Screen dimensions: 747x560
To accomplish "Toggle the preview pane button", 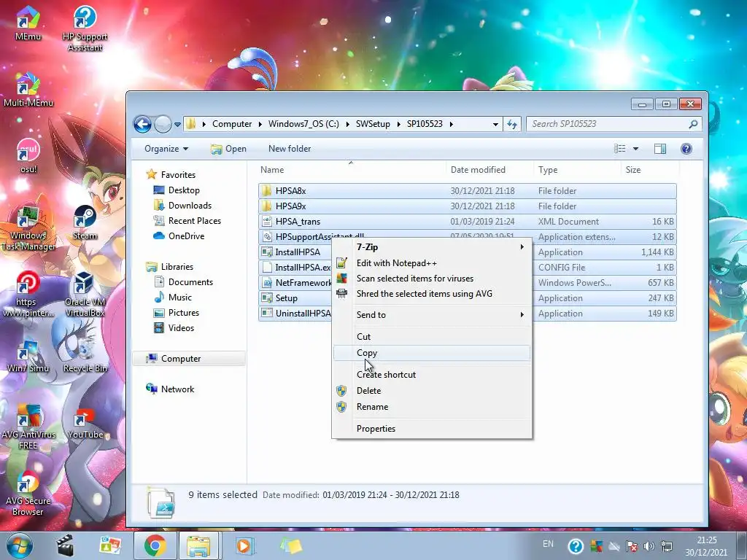I will coord(659,149).
